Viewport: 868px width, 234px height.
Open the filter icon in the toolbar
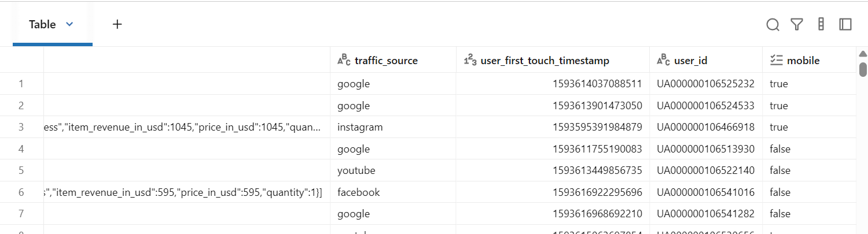pyautogui.click(x=797, y=24)
